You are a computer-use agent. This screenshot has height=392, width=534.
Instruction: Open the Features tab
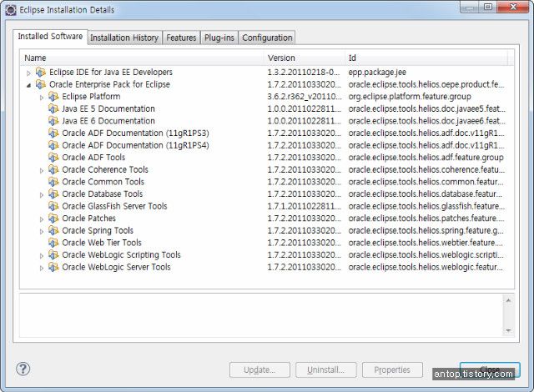click(x=181, y=38)
